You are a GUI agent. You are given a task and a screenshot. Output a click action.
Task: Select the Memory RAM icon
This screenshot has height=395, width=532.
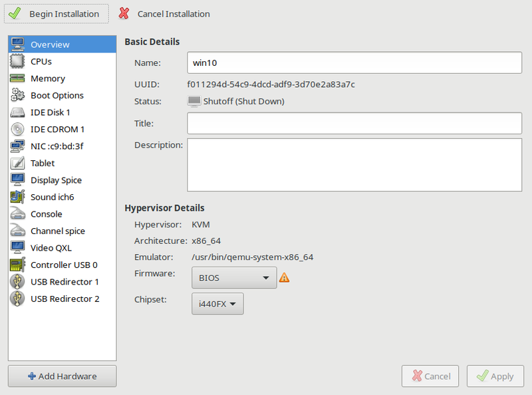coord(18,78)
